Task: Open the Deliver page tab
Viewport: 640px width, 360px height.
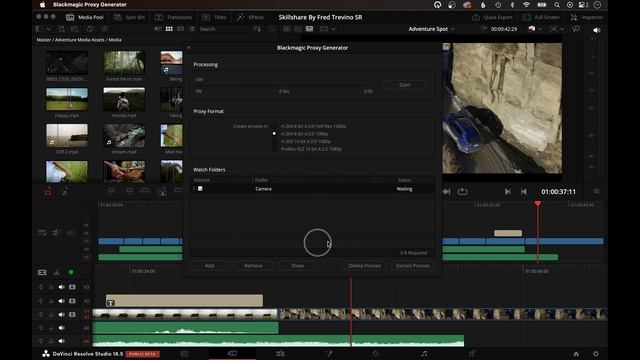Action: (472, 353)
